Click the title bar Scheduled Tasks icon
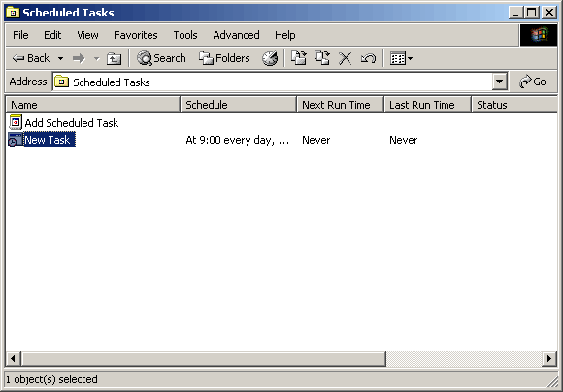Screen dimensions: 563x392 13,13
